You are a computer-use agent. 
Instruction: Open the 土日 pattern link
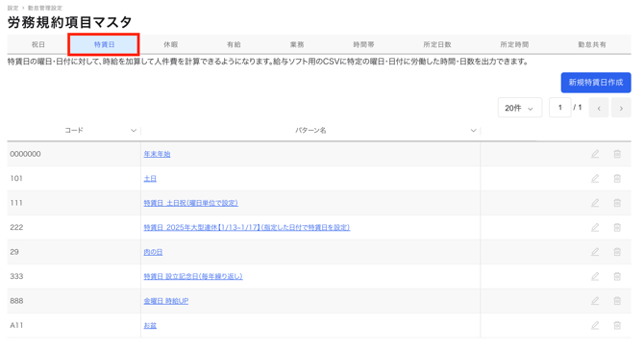(x=150, y=178)
